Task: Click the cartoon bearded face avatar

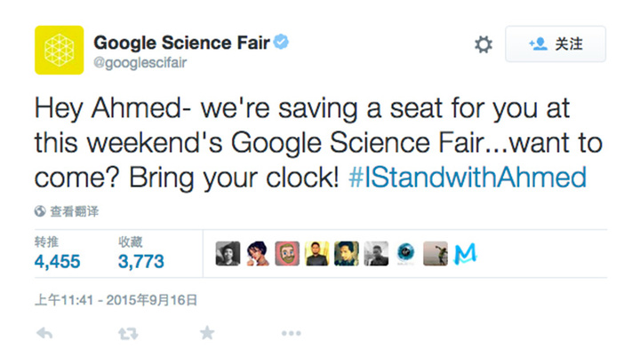Action: 287,254
